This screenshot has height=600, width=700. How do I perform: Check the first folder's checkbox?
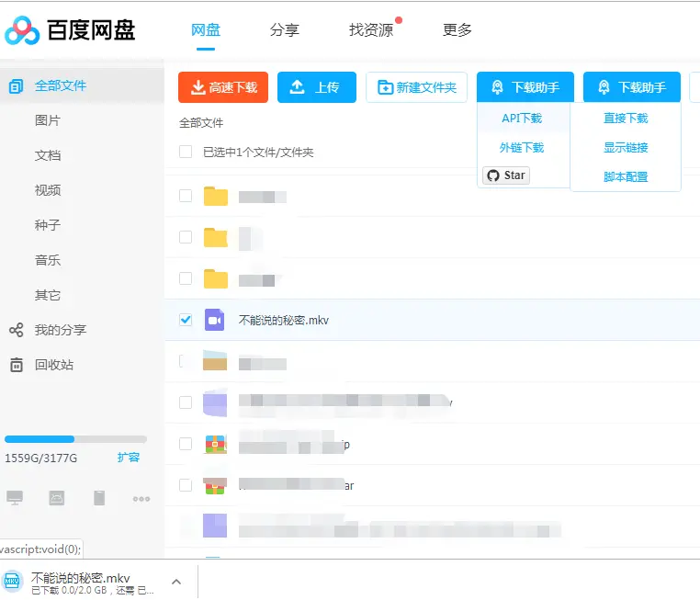(x=186, y=196)
